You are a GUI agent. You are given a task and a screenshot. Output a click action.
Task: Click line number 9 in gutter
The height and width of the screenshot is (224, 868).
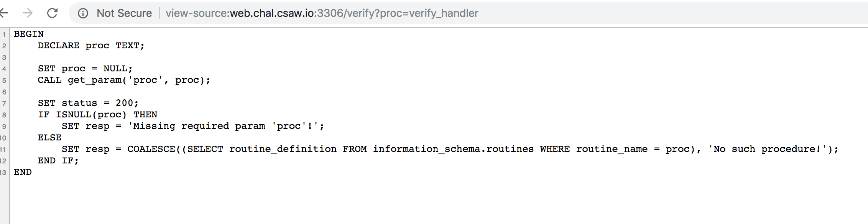4,127
